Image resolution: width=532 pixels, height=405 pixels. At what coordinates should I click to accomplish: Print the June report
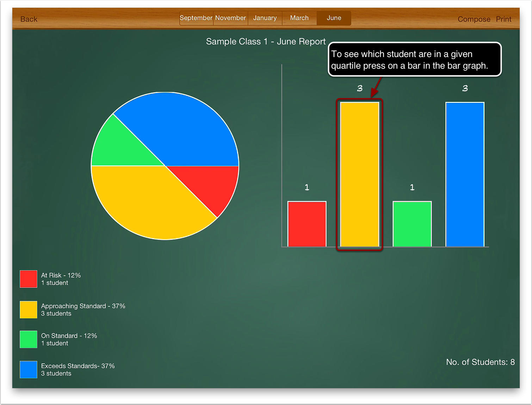click(x=503, y=19)
